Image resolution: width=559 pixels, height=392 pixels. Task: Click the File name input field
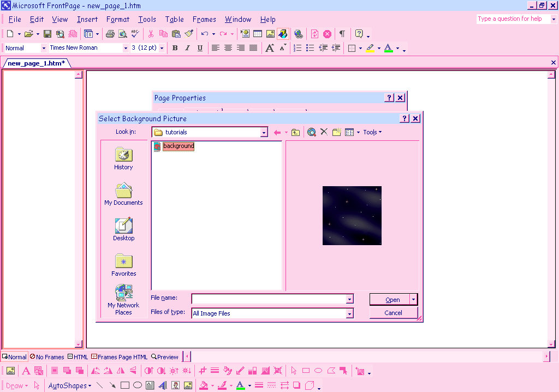268,299
